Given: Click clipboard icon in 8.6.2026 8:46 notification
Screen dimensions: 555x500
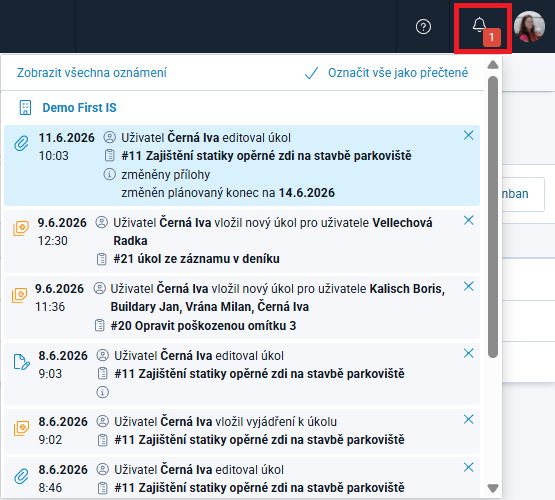Looking at the screenshot, I should click(x=102, y=488).
